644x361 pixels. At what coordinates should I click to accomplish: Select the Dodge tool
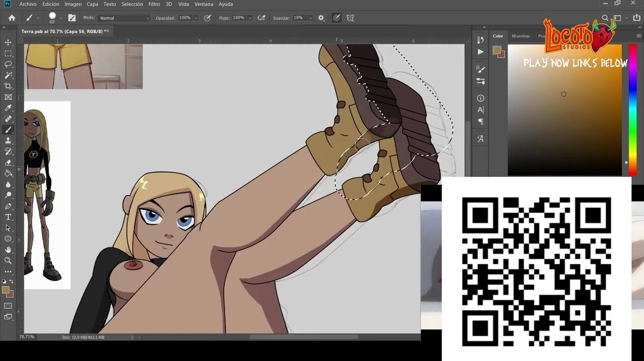click(x=8, y=195)
